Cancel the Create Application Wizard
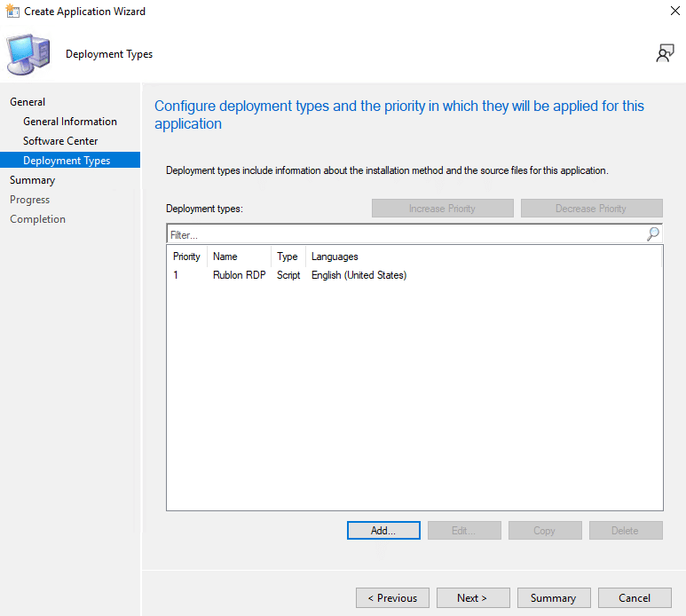Screen dimensions: 686x616 click(x=635, y=598)
